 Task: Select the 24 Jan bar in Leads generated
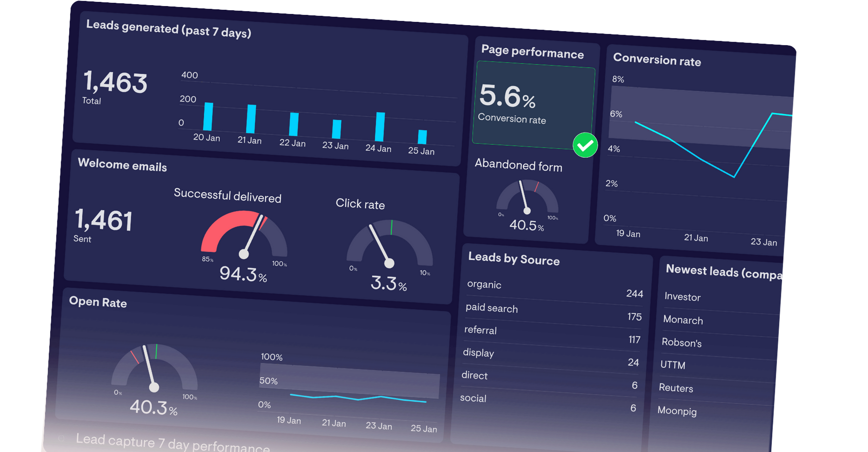(380, 127)
